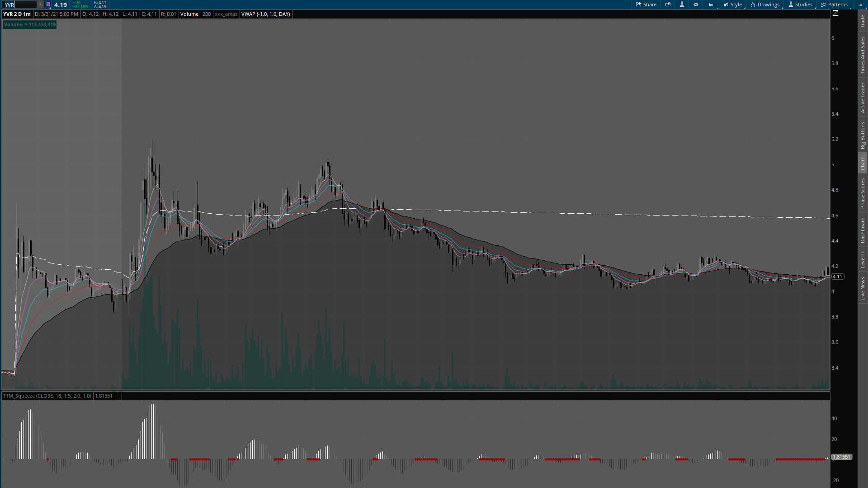This screenshot has width=868, height=488.
Task: Open the Level II sidebar tab
Action: coord(863,260)
